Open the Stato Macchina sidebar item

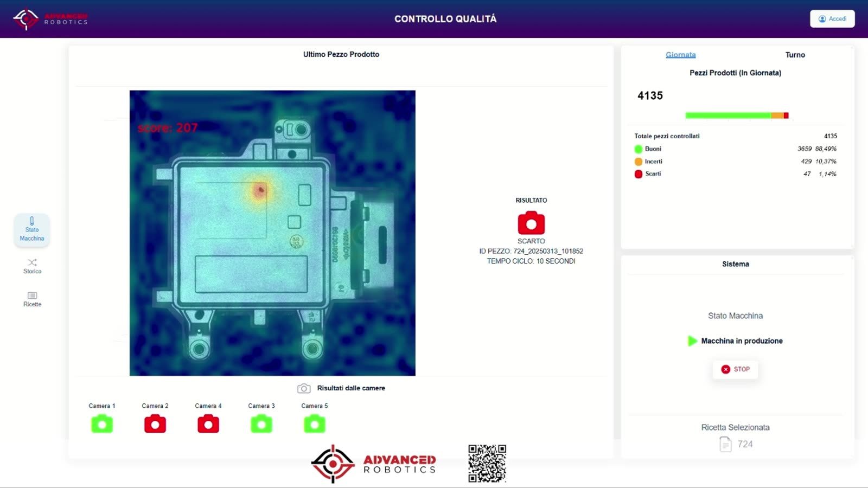pyautogui.click(x=32, y=229)
